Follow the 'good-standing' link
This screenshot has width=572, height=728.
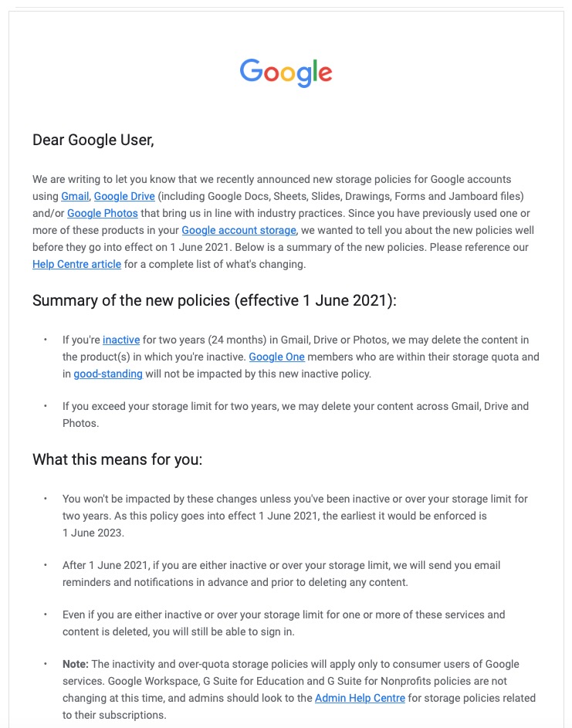(108, 374)
